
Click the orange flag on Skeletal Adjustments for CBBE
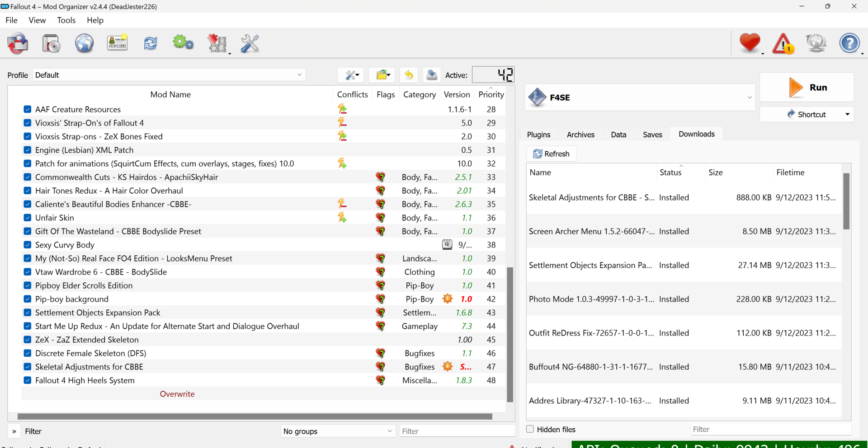pos(448,366)
